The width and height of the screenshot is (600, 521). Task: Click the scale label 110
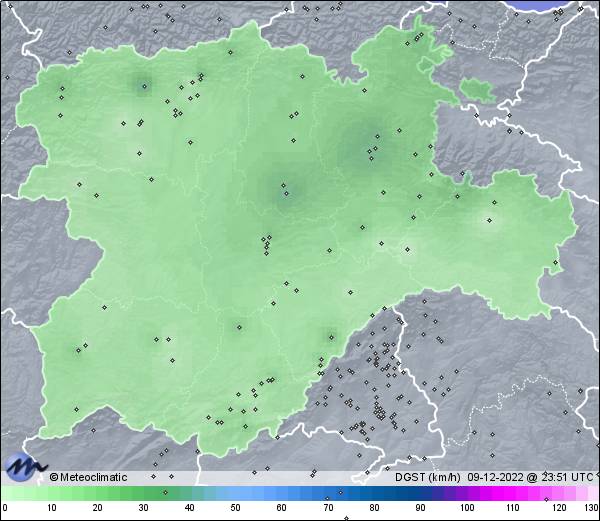point(513,508)
